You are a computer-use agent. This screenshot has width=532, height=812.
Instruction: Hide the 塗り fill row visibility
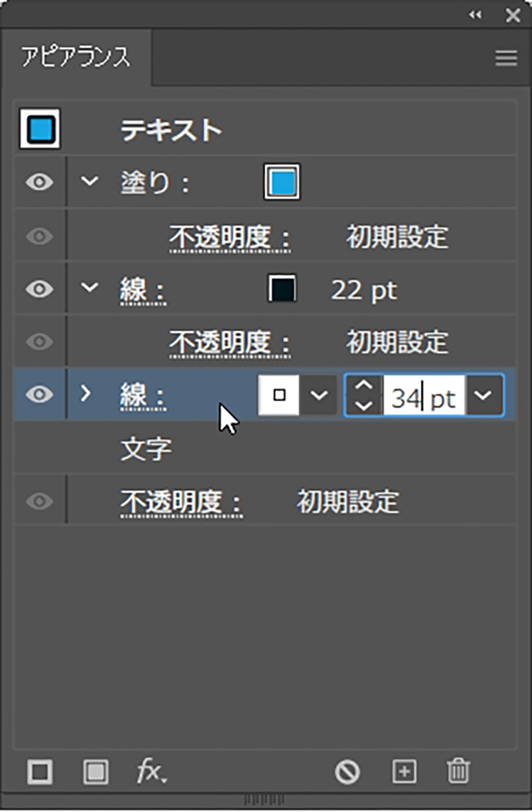click(40, 183)
